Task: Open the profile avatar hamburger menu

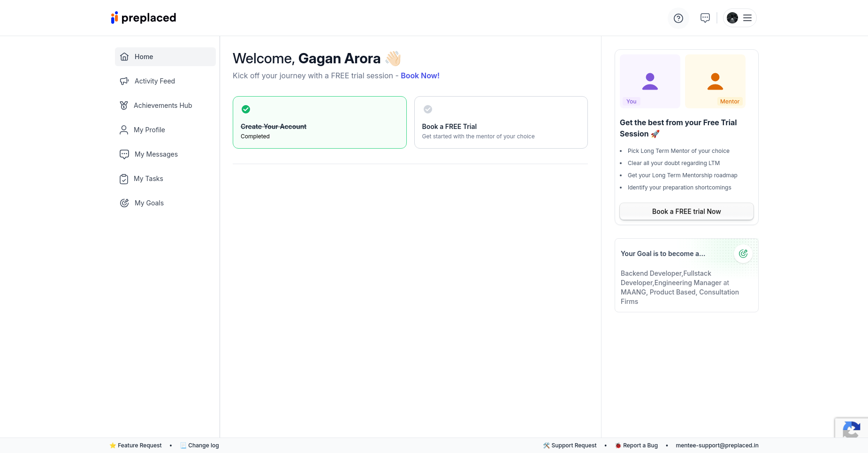Action: tap(739, 18)
